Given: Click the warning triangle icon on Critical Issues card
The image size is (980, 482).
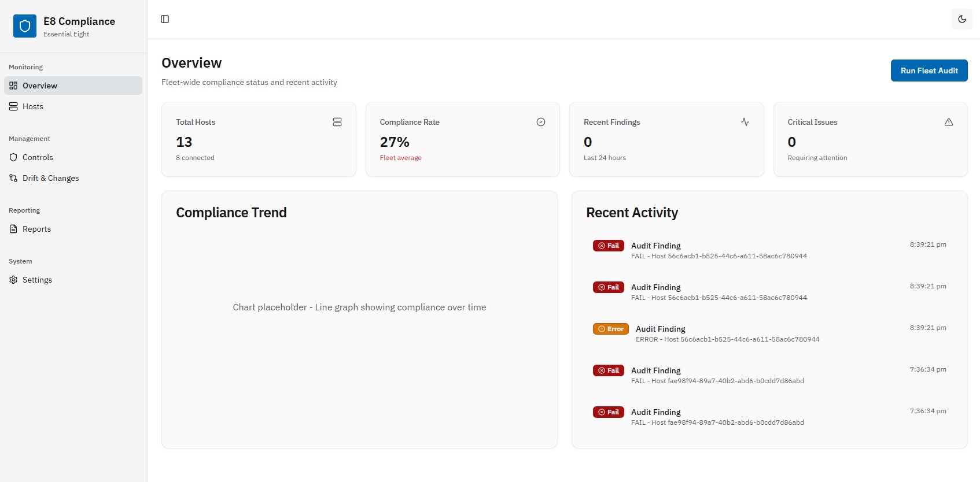Looking at the screenshot, I should point(949,122).
